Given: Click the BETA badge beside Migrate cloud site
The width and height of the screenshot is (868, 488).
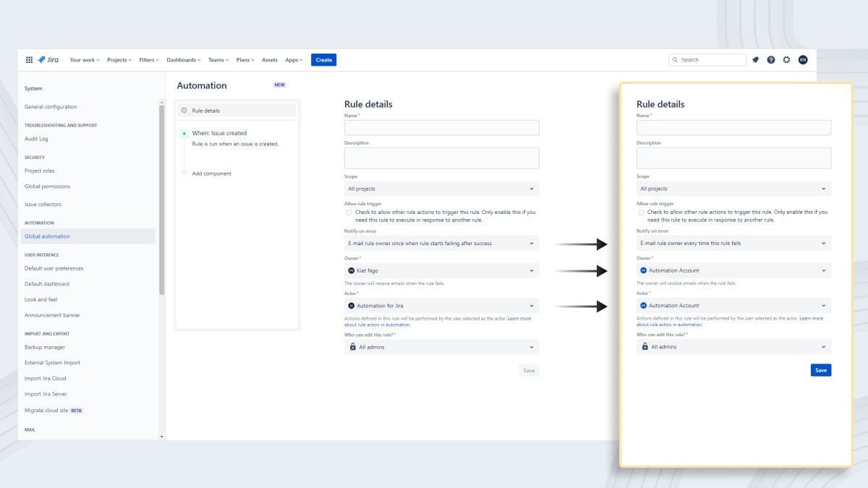Looking at the screenshot, I should tap(76, 411).
